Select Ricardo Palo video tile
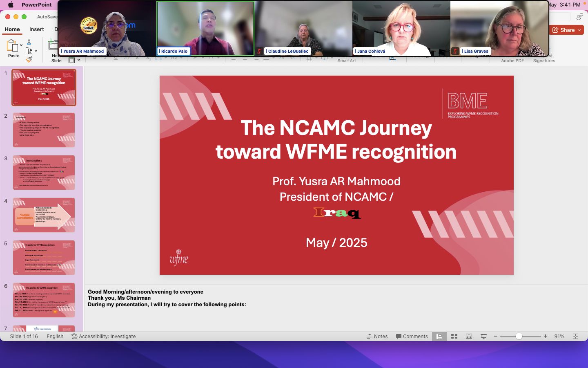The height and width of the screenshot is (368, 588). tap(205, 28)
